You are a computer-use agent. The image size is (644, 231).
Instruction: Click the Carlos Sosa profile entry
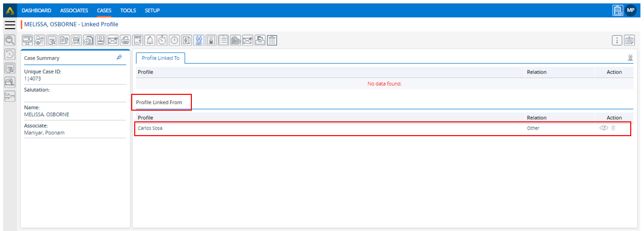[x=150, y=128]
